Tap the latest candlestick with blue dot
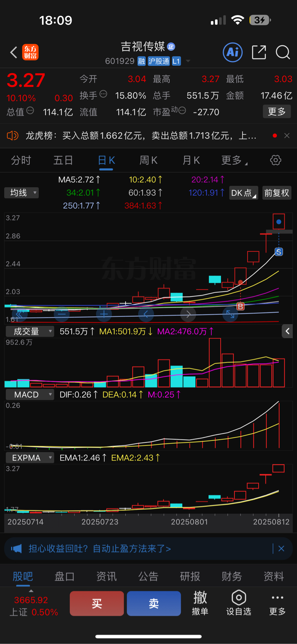Viewport: 297px width, 644px height. [279, 222]
